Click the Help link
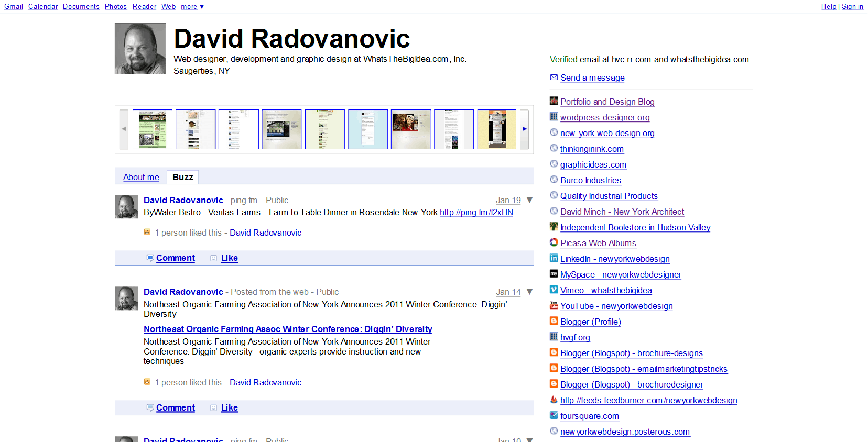 (x=829, y=6)
